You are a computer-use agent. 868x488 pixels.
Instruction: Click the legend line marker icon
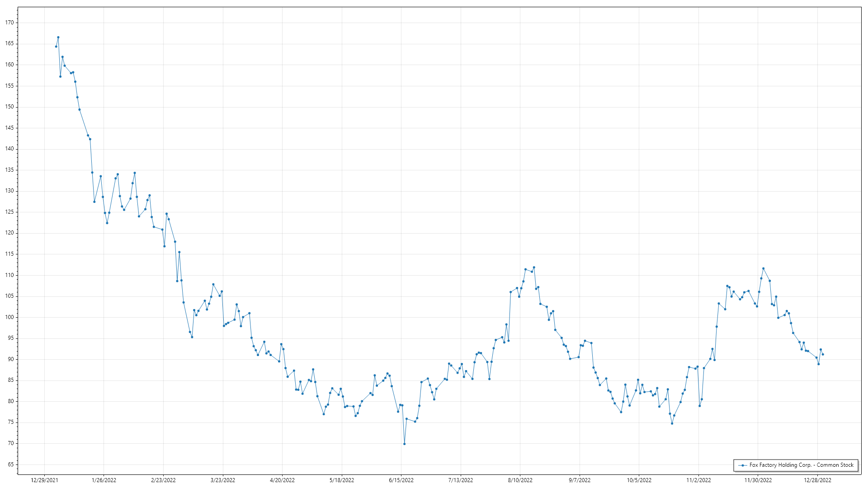[742, 465]
